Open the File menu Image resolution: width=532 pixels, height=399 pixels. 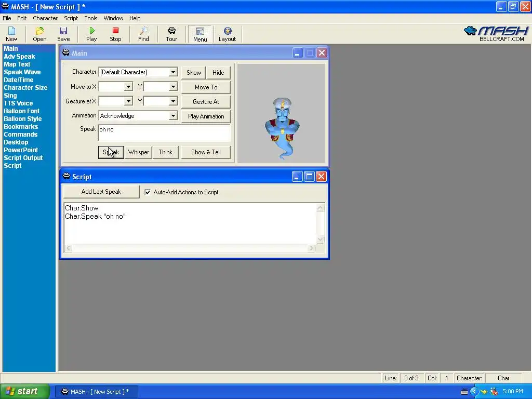pos(7,18)
